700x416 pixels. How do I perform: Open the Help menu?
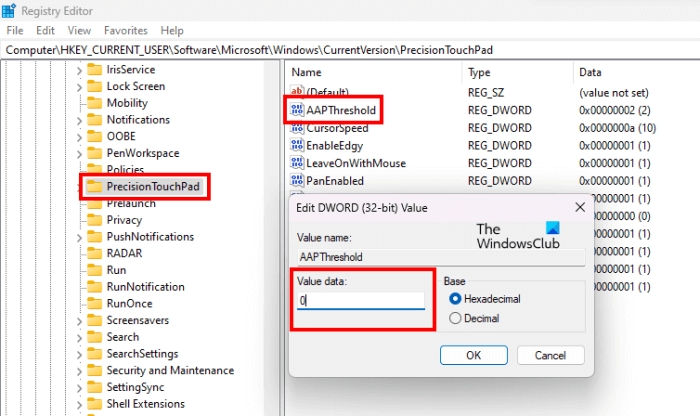(x=172, y=30)
